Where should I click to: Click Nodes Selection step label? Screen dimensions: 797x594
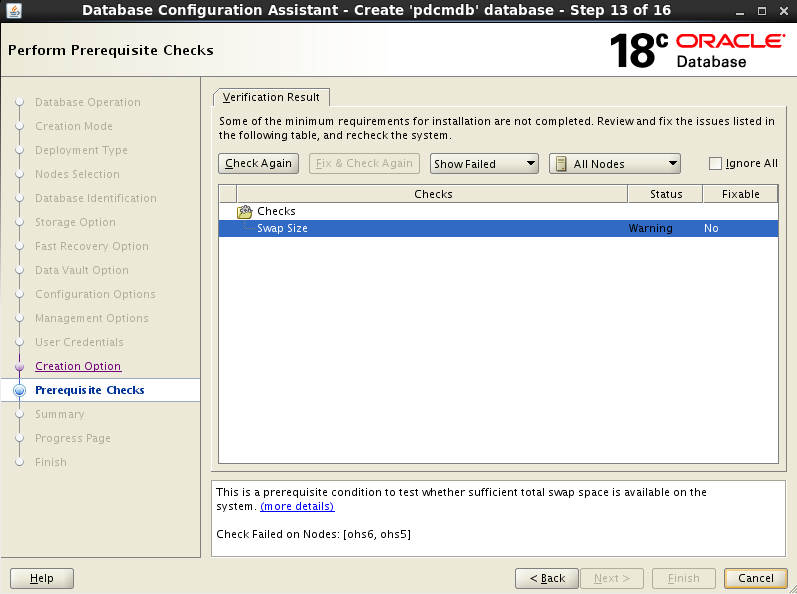pyautogui.click(x=77, y=174)
